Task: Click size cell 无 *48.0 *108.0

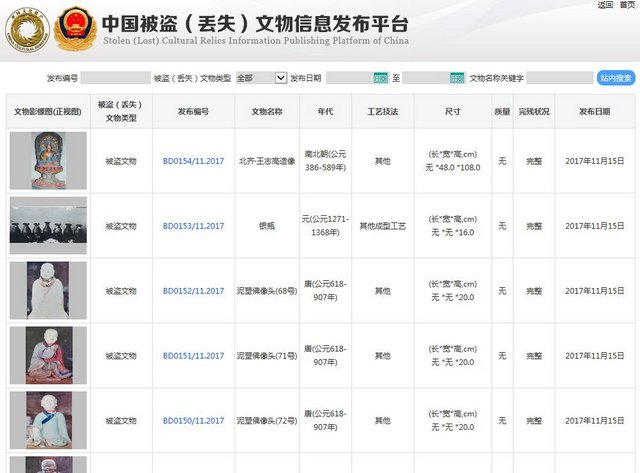Action: [453, 161]
